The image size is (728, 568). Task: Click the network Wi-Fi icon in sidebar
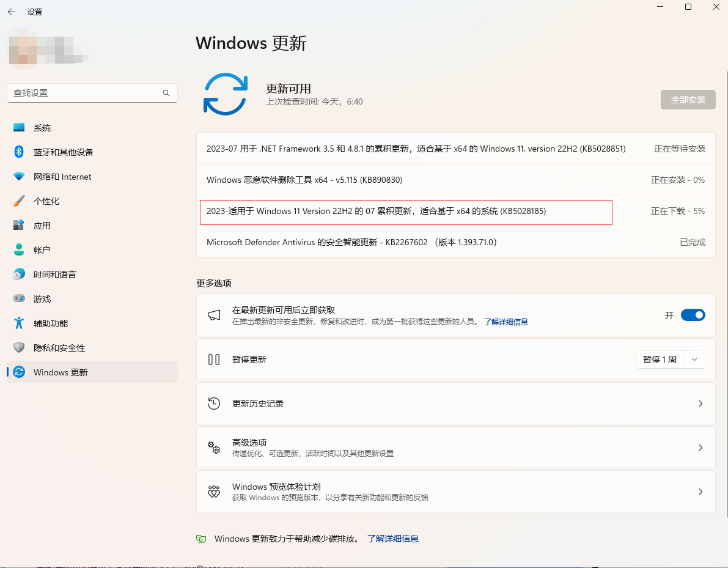[x=19, y=177]
